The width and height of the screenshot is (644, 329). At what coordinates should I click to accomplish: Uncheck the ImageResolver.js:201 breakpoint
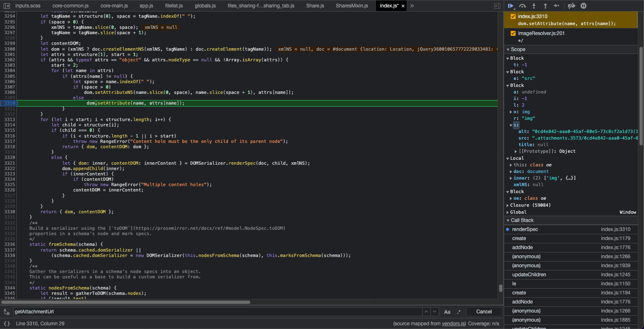(513, 33)
